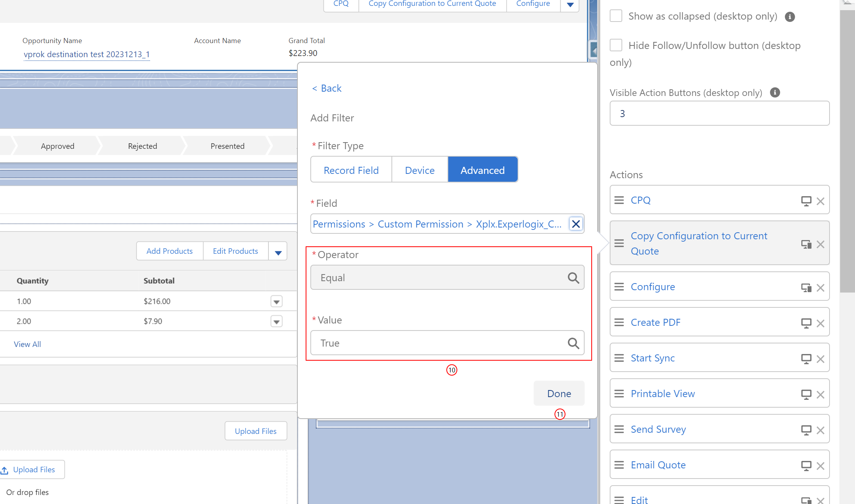Check Hide Follow/Unfollow button option
The width and height of the screenshot is (855, 504).
point(616,45)
